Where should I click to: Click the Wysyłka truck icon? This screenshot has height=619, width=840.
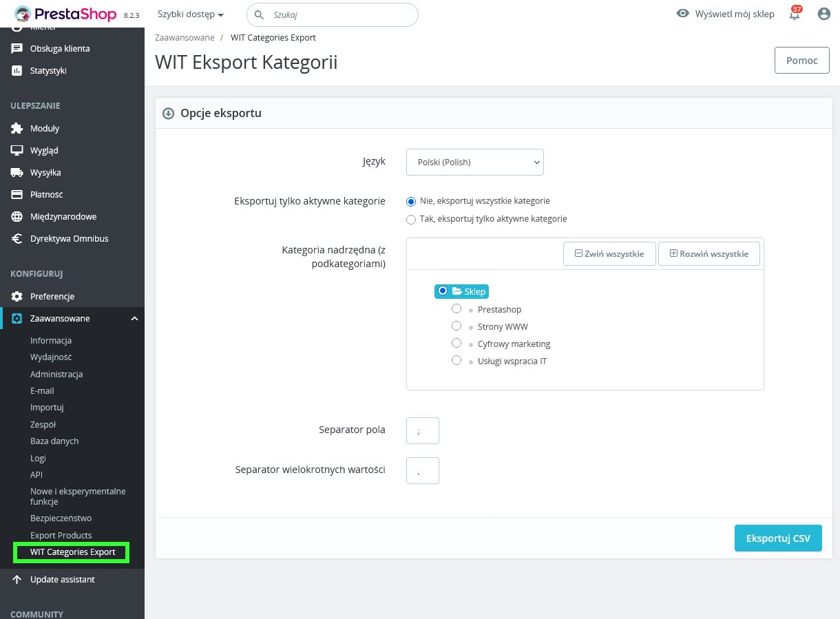17,173
